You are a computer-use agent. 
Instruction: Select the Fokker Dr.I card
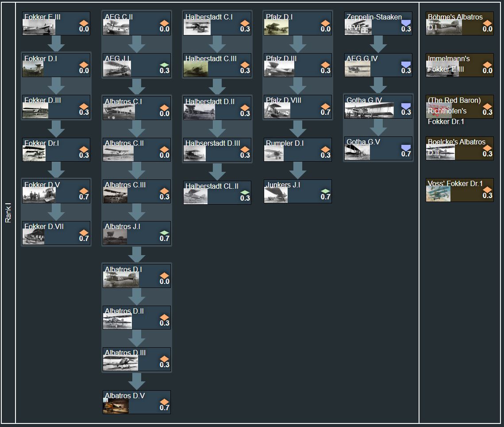click(56, 150)
